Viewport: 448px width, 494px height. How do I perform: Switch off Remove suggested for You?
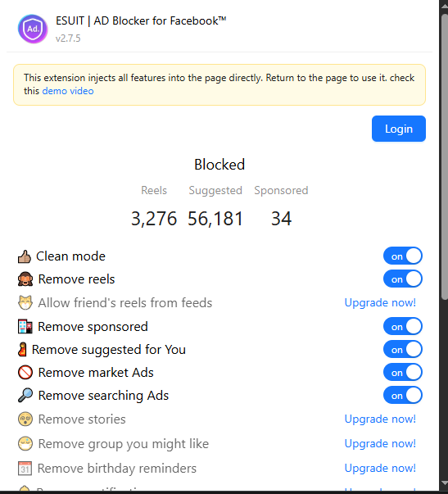(x=403, y=350)
